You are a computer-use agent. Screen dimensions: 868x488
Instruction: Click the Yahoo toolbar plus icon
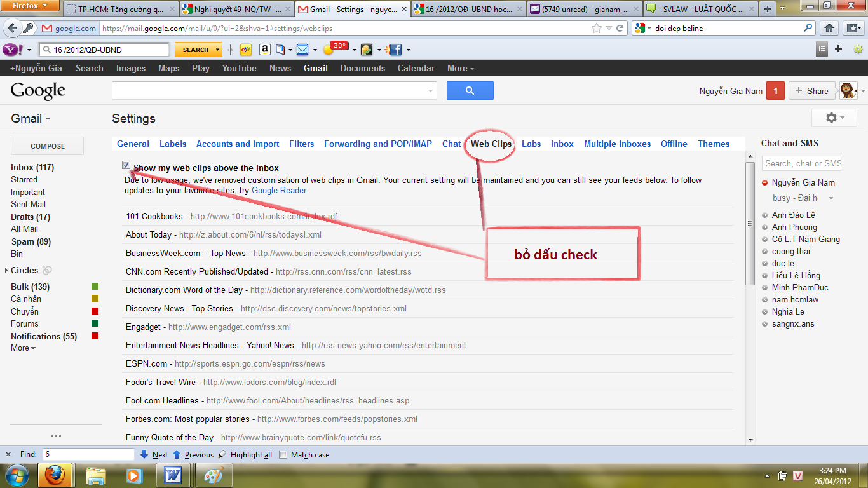coord(839,49)
